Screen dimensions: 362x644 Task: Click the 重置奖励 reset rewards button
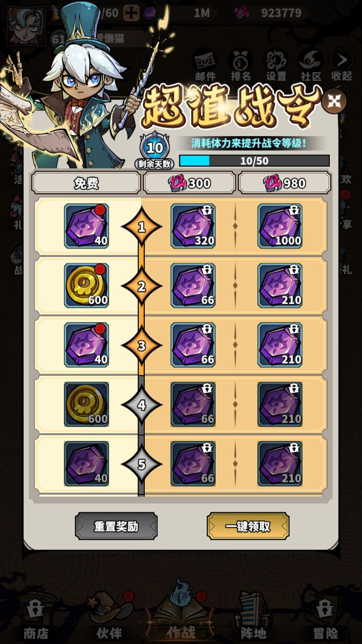pyautogui.click(x=116, y=526)
